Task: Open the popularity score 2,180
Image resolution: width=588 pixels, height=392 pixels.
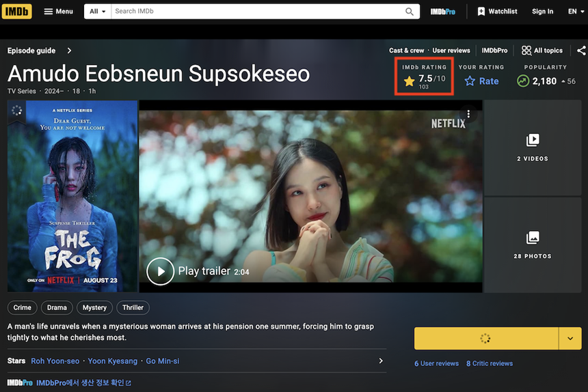Action: pyautogui.click(x=544, y=81)
